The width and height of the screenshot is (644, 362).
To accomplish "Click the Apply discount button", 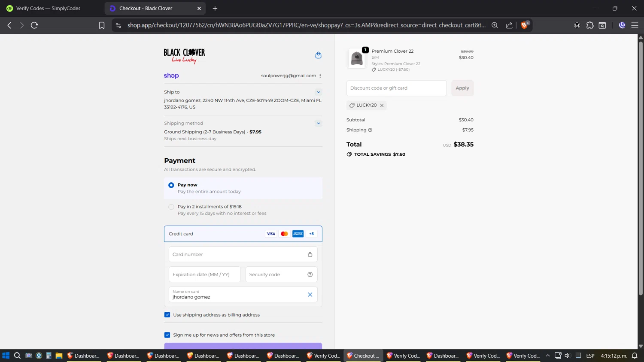I will [x=462, y=88].
